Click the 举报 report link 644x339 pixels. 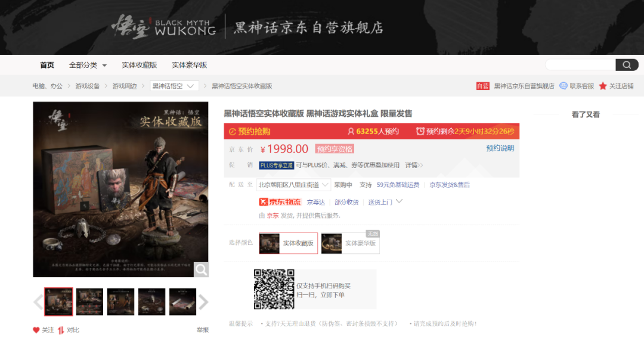click(x=203, y=330)
